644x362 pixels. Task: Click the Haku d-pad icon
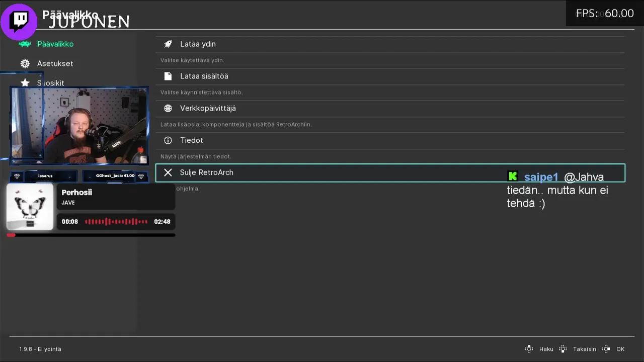tap(529, 349)
